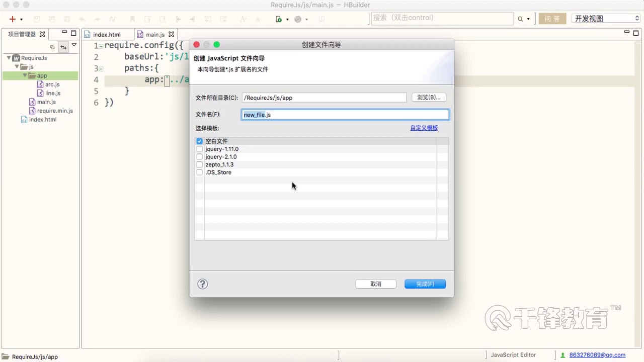Click the 文件所在目录 path field
This screenshot has height=362, width=644.
[324, 98]
